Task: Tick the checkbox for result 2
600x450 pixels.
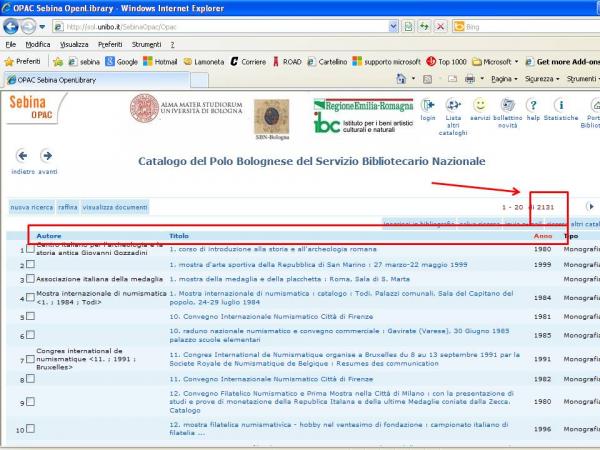Action: click(x=31, y=264)
